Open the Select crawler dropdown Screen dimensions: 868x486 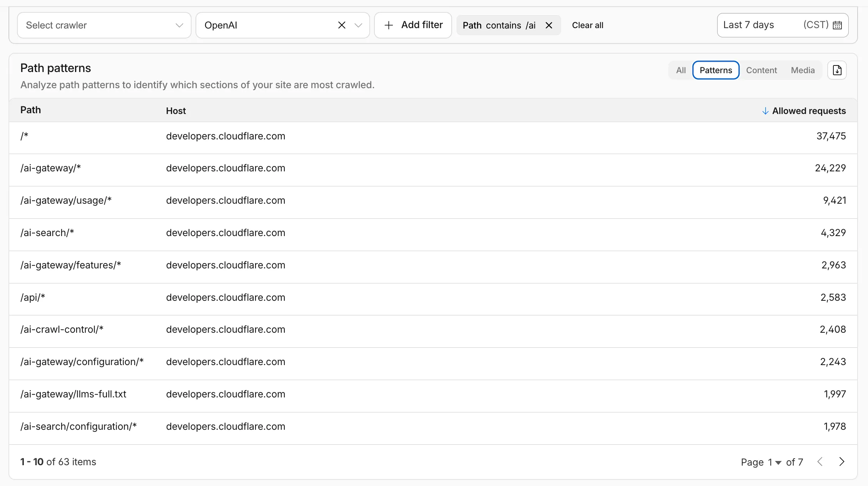(104, 25)
